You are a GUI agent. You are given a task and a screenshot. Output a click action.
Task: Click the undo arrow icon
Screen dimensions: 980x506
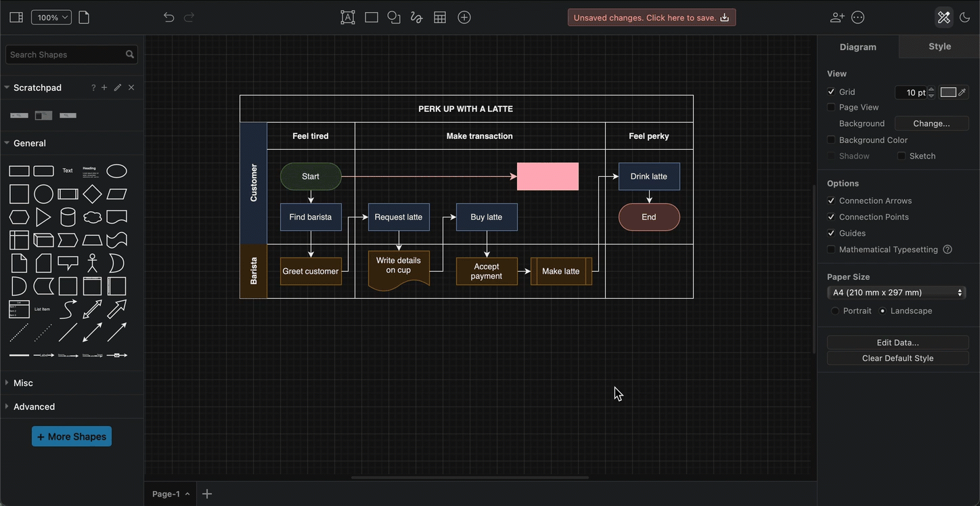pos(169,18)
